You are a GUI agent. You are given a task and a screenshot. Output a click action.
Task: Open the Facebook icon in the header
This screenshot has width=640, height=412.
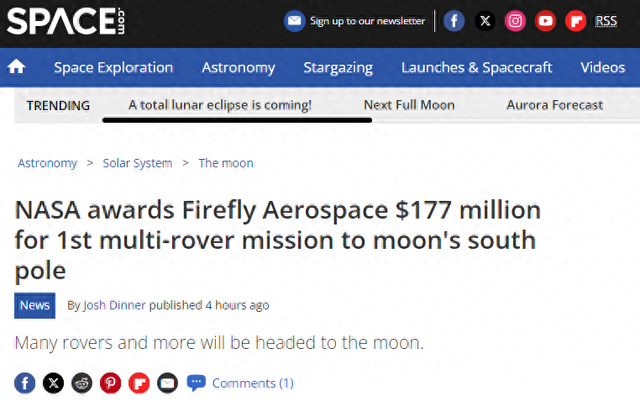coord(454,21)
